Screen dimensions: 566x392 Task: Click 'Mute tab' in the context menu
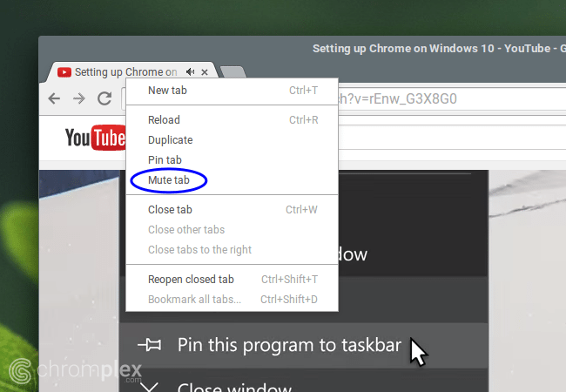coord(232,179)
